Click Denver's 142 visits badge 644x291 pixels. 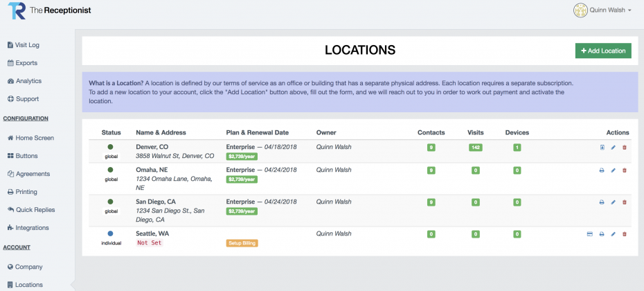click(x=476, y=148)
